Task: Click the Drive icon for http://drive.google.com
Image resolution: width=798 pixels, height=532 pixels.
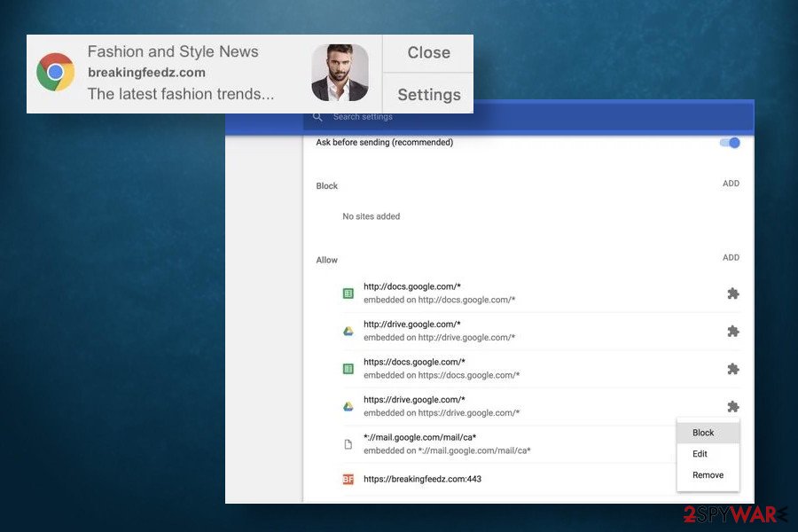Action: [x=348, y=331]
